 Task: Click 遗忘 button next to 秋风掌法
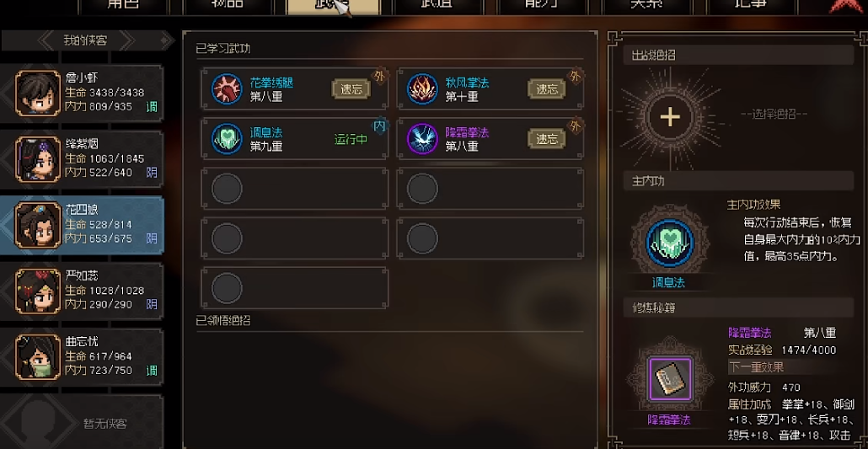pos(547,89)
